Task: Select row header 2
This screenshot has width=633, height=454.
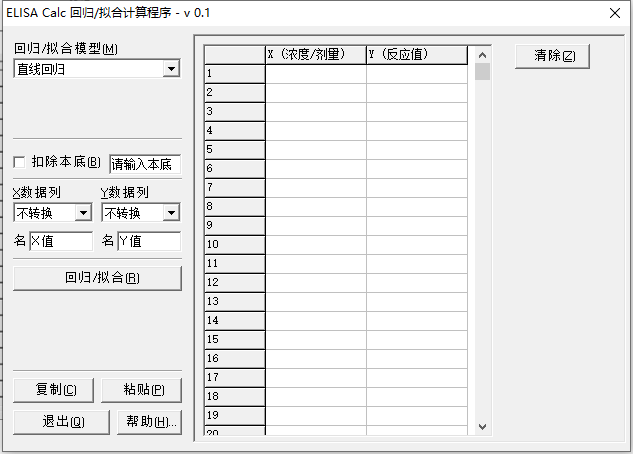Action: tap(235, 93)
